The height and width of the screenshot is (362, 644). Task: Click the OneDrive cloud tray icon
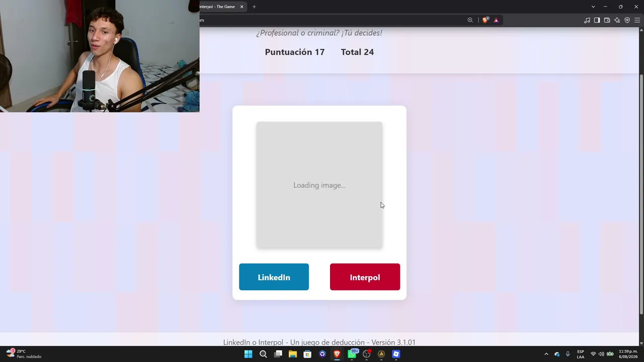[557, 354]
